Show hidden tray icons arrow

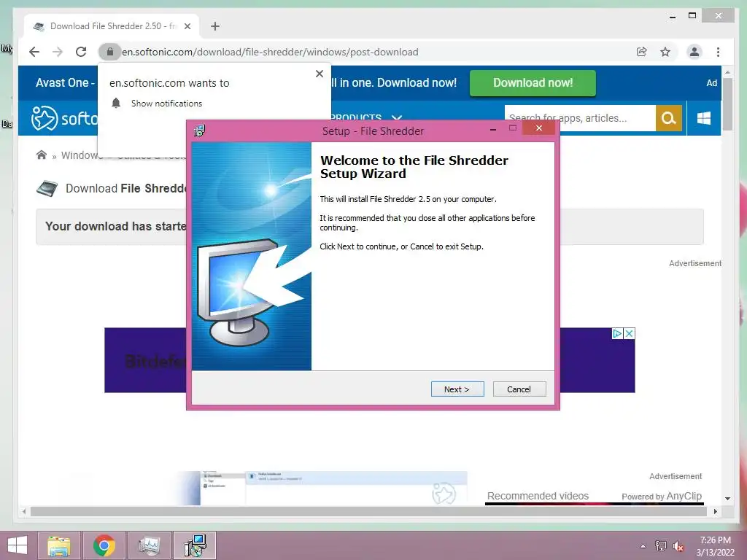pos(643,546)
